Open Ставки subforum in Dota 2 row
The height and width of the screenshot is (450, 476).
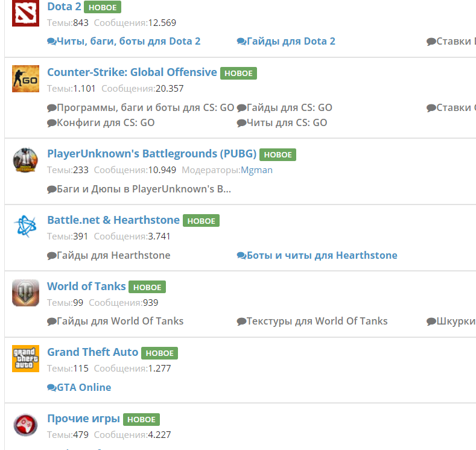[456, 41]
